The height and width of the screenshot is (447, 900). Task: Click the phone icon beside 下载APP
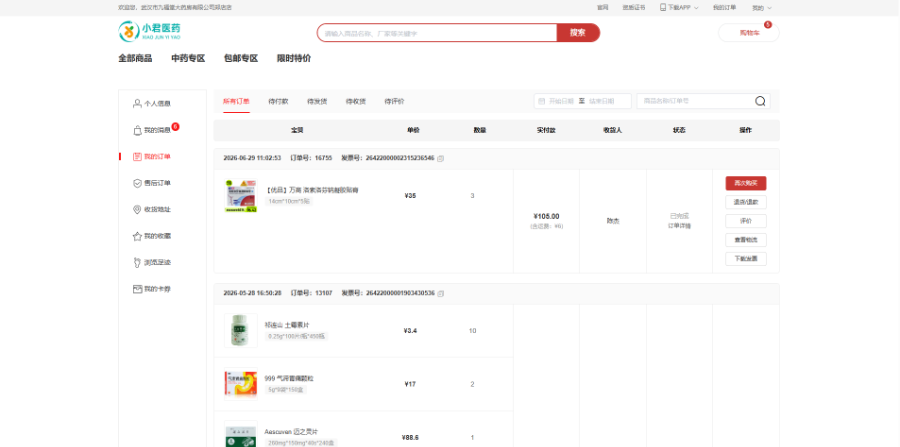click(663, 7)
